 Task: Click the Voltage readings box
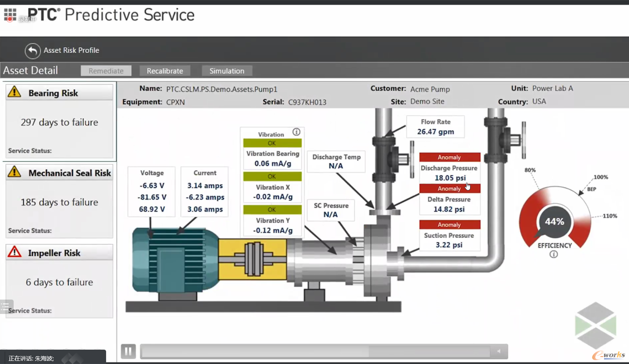(152, 191)
